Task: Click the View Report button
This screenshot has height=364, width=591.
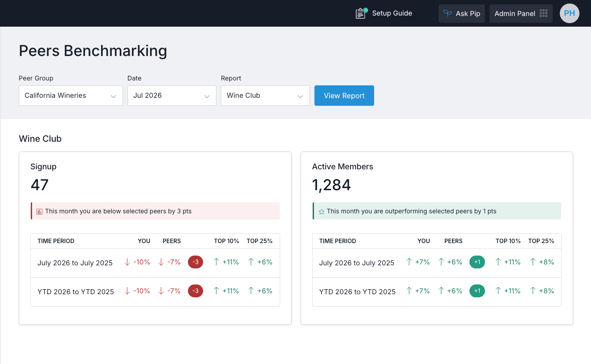Action: point(344,95)
